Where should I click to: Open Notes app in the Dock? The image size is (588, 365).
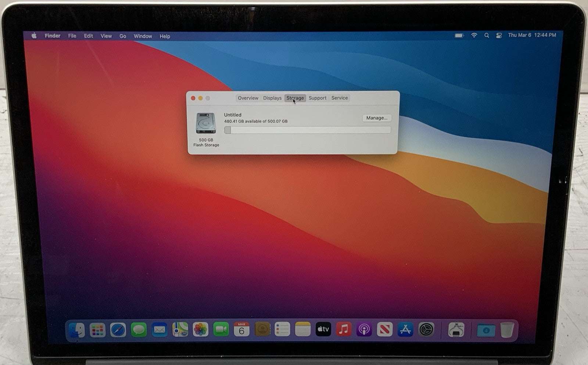(303, 329)
